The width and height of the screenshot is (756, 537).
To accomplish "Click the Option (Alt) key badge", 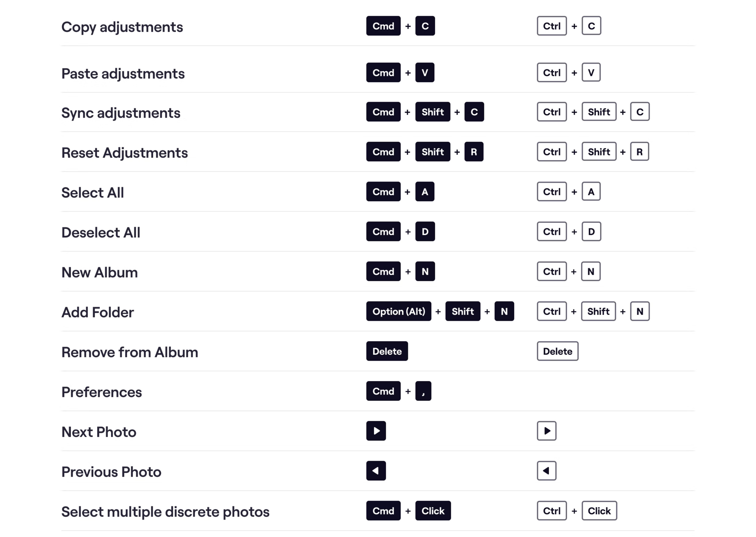I will point(398,311).
